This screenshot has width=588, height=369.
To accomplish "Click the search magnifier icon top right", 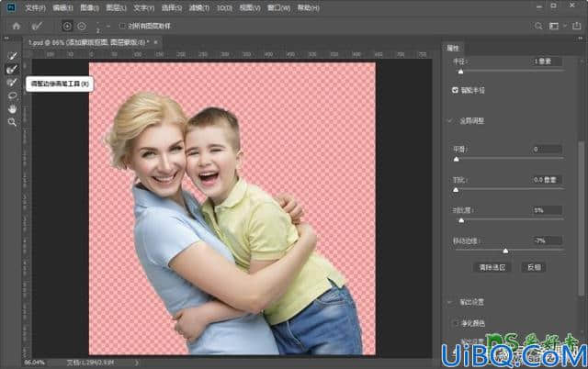I will (538, 26).
